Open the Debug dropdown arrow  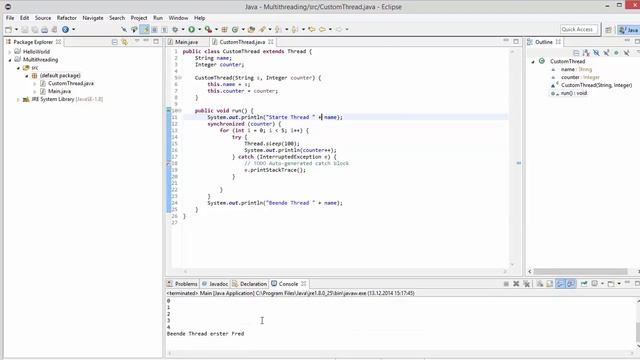click(x=183, y=29)
